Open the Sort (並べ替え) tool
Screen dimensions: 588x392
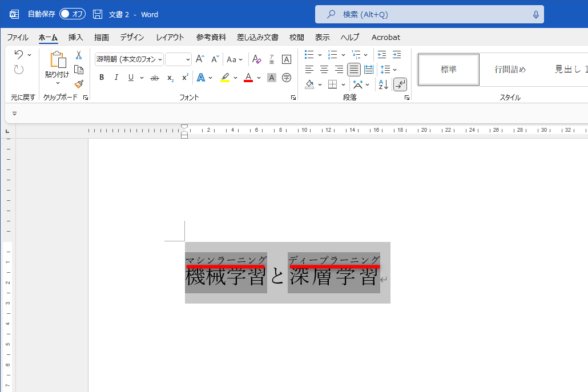tap(383, 84)
